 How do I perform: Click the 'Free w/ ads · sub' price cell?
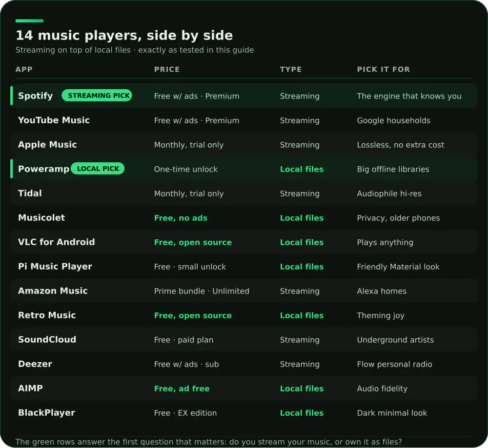click(x=186, y=364)
